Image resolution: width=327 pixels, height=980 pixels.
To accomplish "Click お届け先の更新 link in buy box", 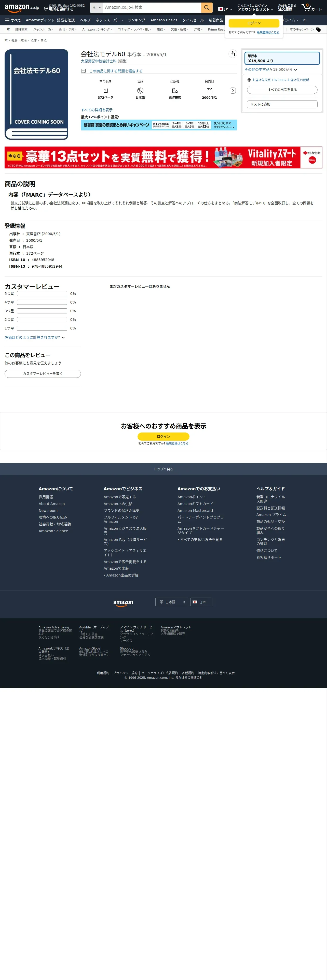I will point(281,80).
